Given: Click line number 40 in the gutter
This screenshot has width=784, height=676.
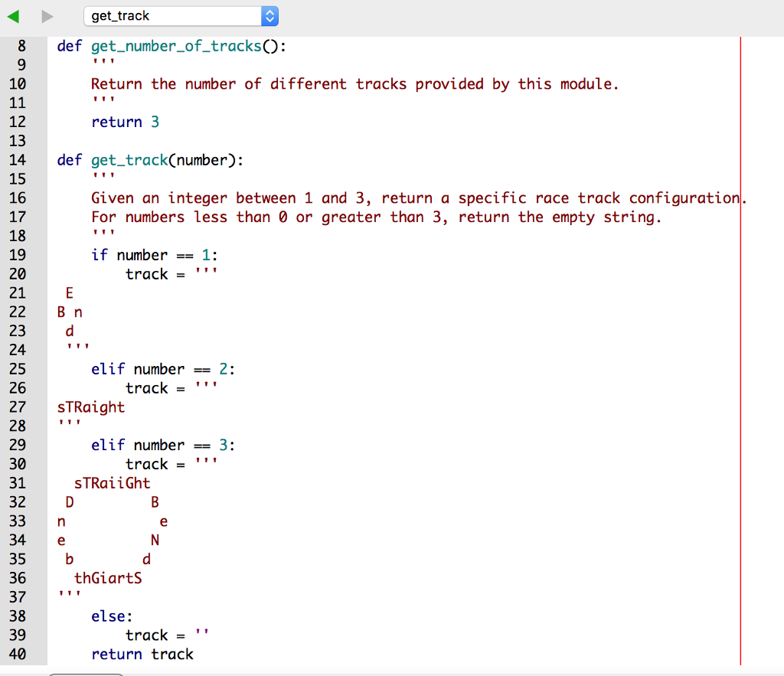Looking at the screenshot, I should [x=21, y=655].
